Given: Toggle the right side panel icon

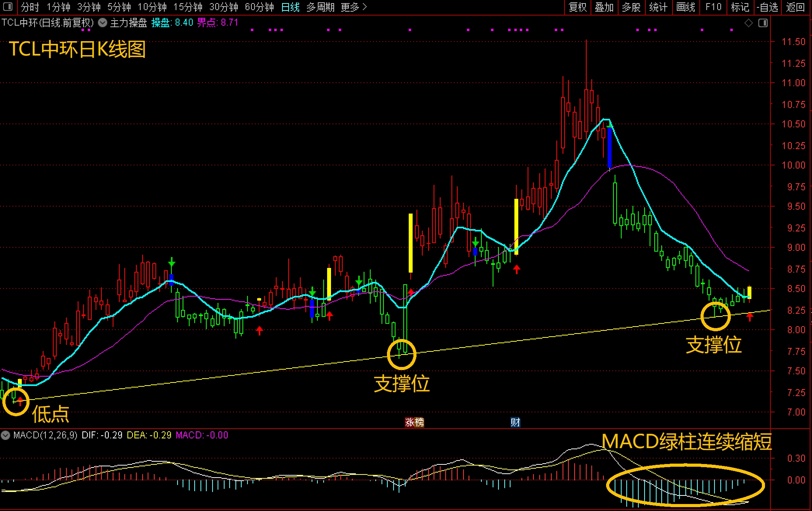Looking at the screenshot, I should [763, 23].
